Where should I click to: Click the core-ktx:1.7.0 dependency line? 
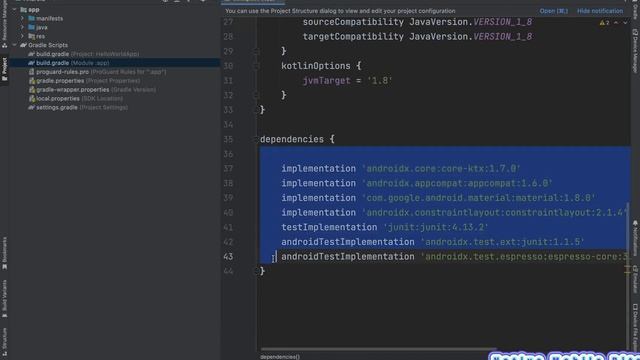[x=401, y=169]
